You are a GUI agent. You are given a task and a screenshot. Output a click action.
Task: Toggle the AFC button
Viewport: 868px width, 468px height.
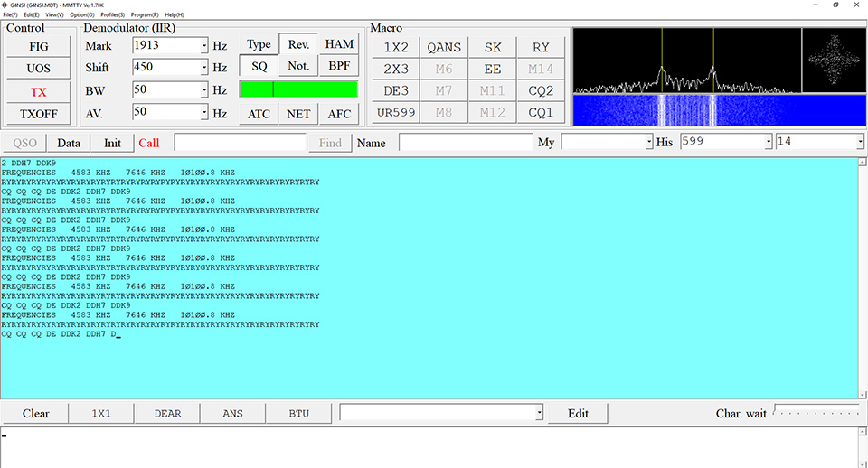click(x=339, y=114)
